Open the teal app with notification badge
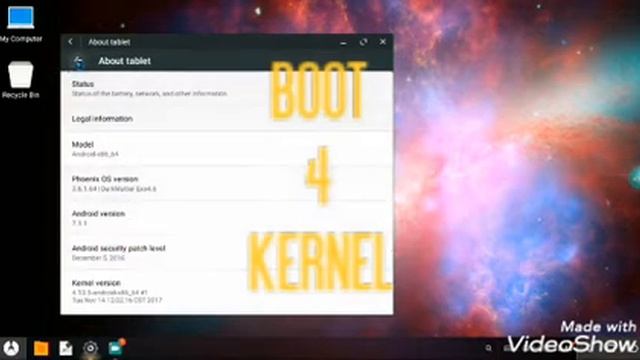Viewport: 640px width, 360px height. tap(116, 347)
